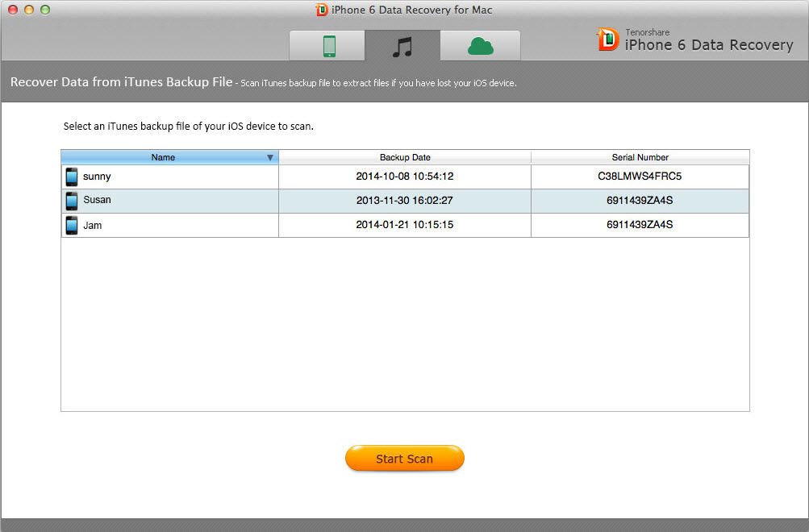The width and height of the screenshot is (809, 532).
Task: Sort by the Serial Number column header
Action: click(640, 157)
